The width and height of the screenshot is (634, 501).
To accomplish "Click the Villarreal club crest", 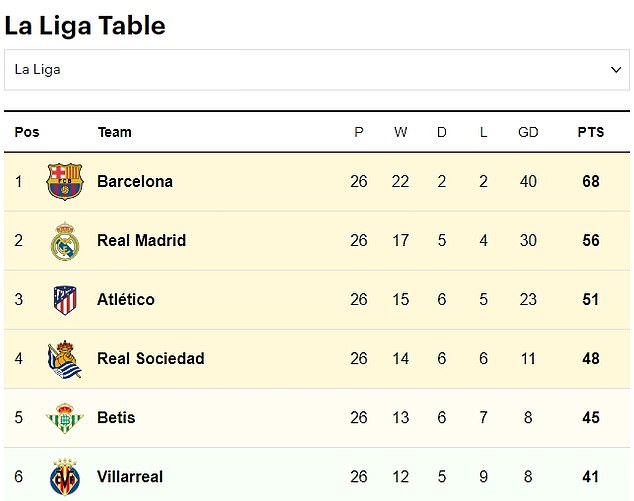I will click(x=65, y=477).
